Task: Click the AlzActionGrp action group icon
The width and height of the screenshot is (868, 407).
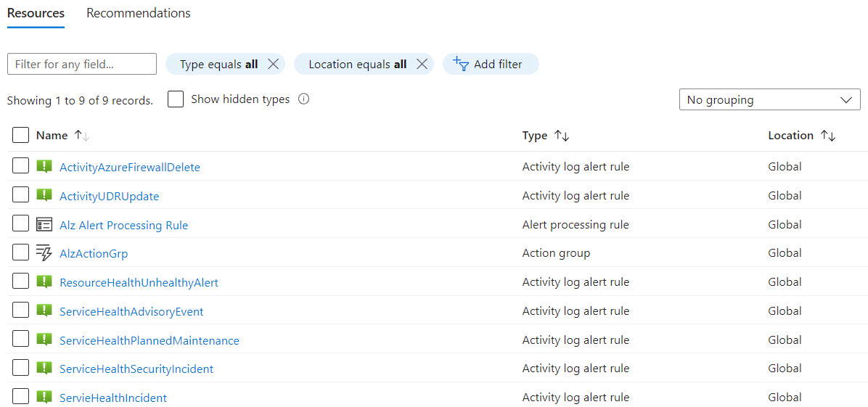Action: 44,252
